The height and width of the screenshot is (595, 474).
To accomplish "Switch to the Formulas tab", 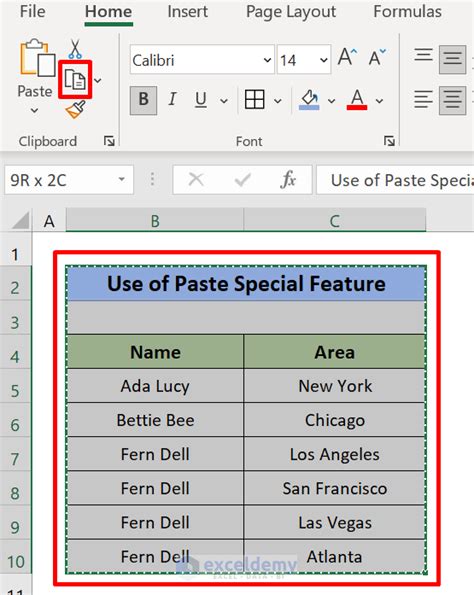I will tap(408, 11).
